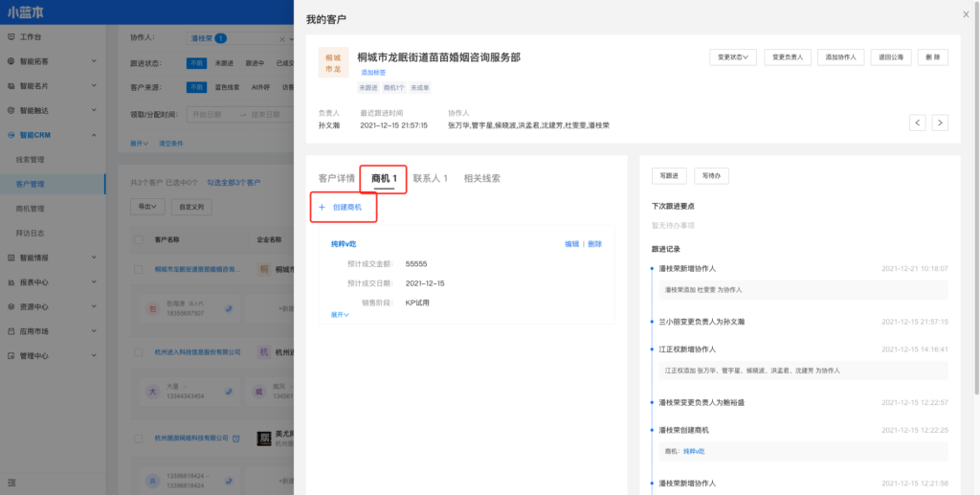Check the box for 杭州进入科技信息股份有限公司
980x495 pixels.
(x=138, y=352)
